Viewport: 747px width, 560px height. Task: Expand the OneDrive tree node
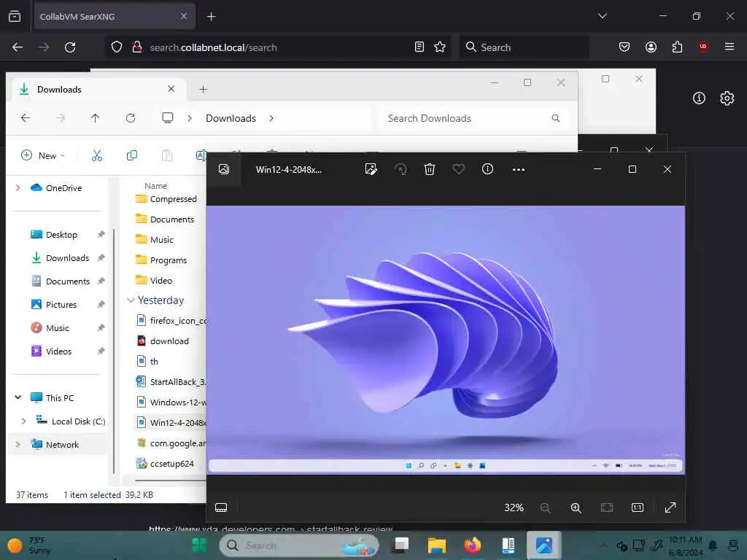(18, 188)
